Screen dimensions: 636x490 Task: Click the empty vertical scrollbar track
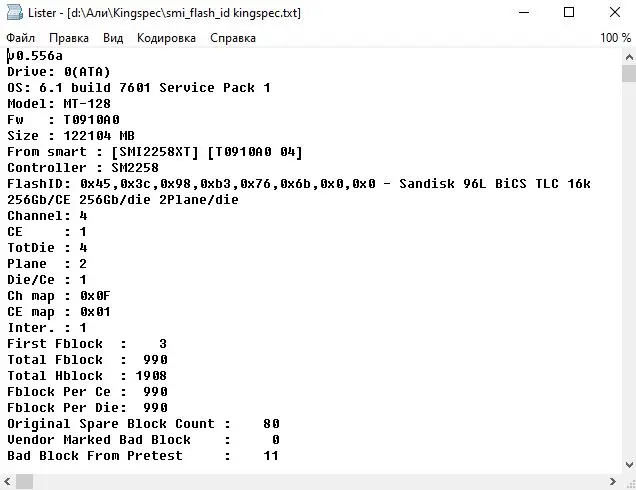[x=629, y=270]
